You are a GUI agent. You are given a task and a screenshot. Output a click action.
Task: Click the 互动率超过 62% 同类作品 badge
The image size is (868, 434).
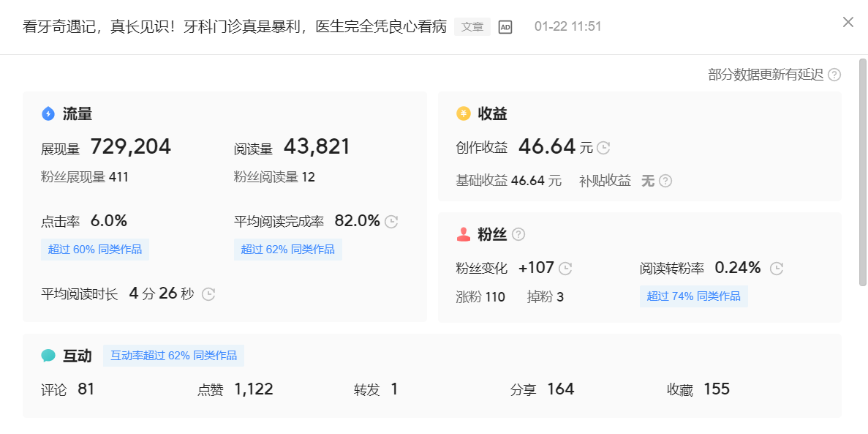(173, 355)
